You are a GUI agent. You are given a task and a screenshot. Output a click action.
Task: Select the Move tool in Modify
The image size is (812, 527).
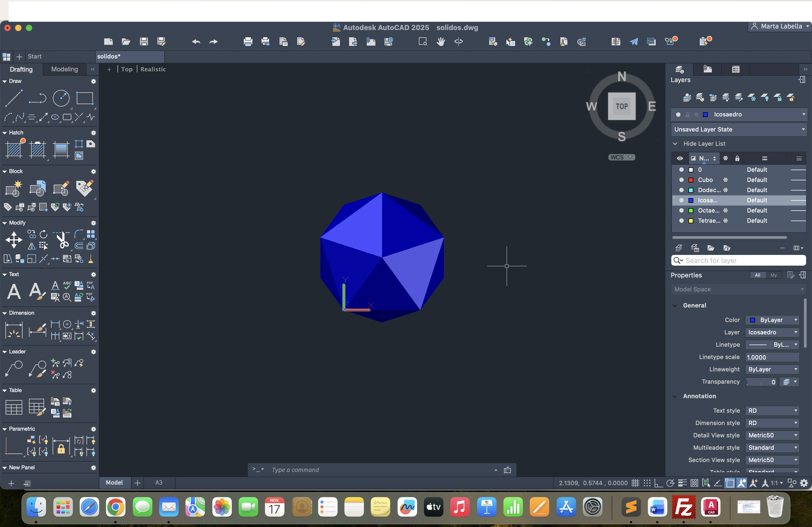(x=14, y=240)
